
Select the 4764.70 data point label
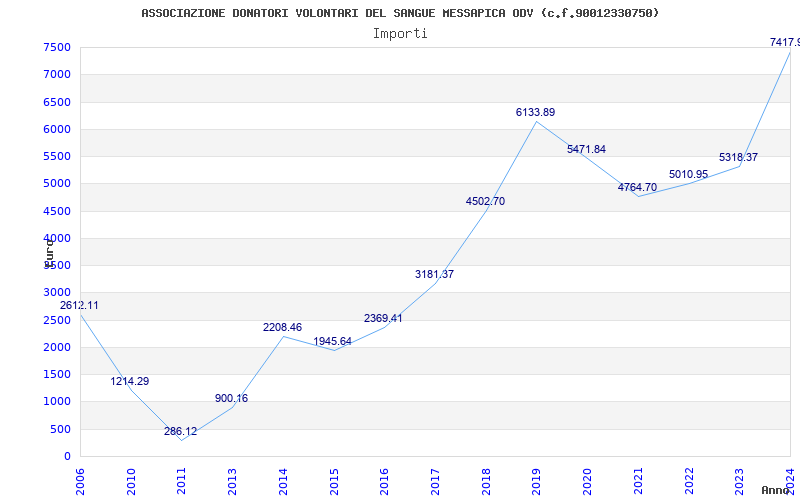637,188
